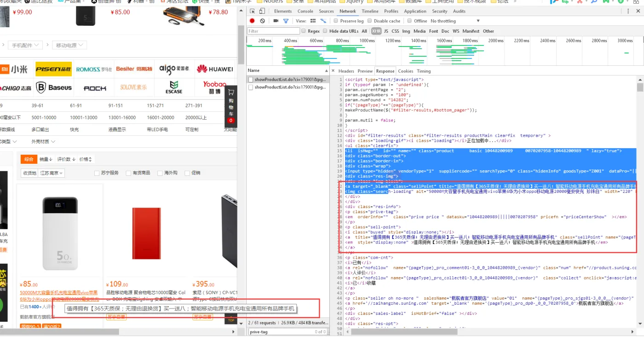This screenshot has height=337, width=644.
Task: Select Xiaomi brand logo filter
Action: (13, 69)
